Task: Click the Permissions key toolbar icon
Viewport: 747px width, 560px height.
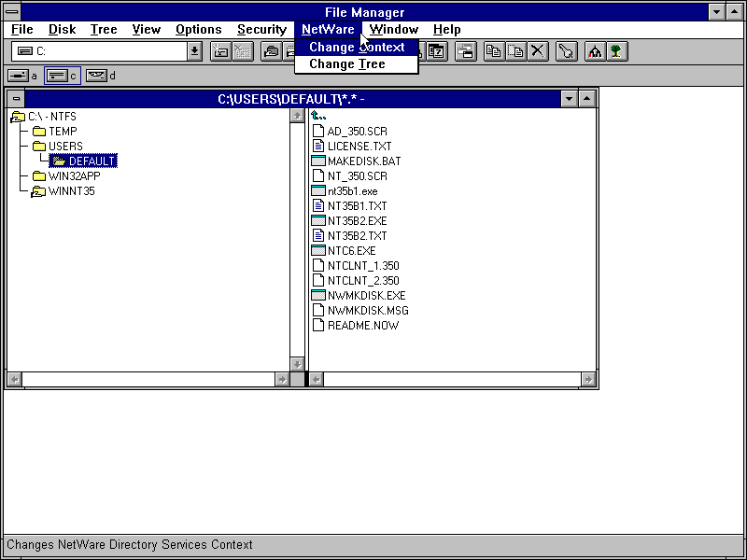Action: 566,51
